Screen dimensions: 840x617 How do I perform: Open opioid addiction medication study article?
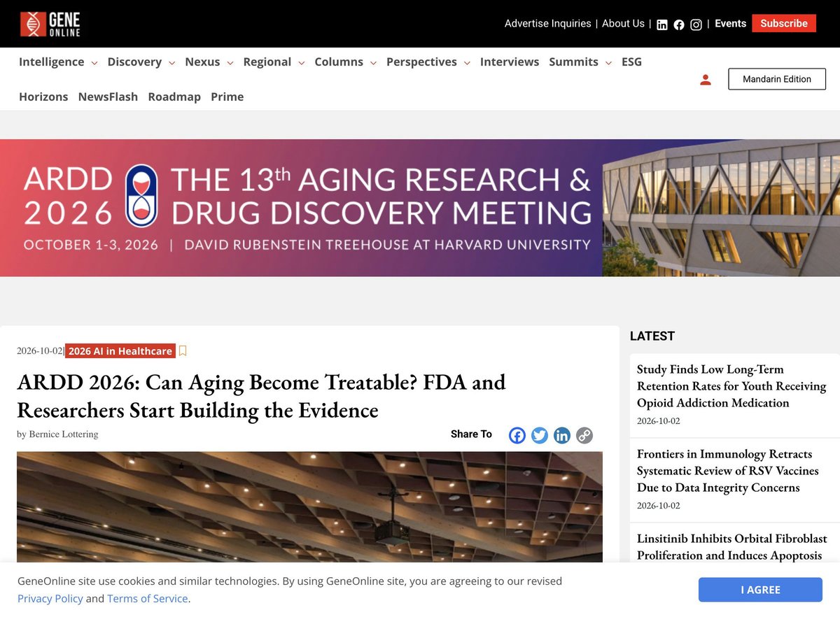pos(731,386)
